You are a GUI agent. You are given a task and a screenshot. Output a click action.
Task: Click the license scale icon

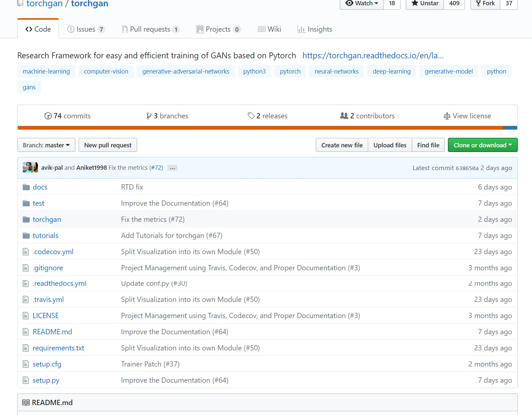(447, 116)
